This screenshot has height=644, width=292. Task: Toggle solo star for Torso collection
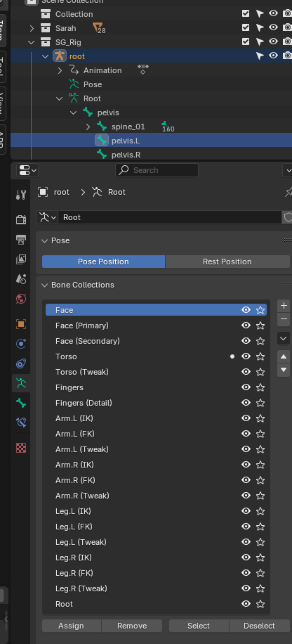coord(260,356)
